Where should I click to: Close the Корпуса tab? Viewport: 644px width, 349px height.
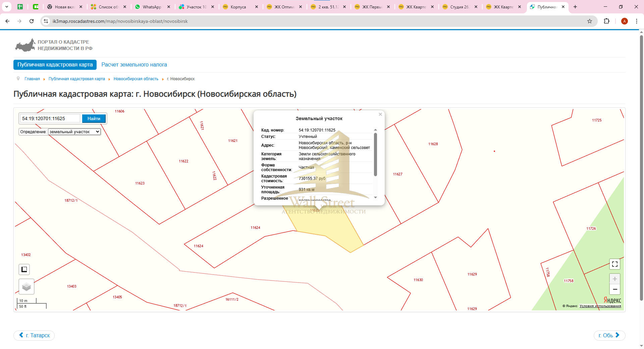pos(257,7)
